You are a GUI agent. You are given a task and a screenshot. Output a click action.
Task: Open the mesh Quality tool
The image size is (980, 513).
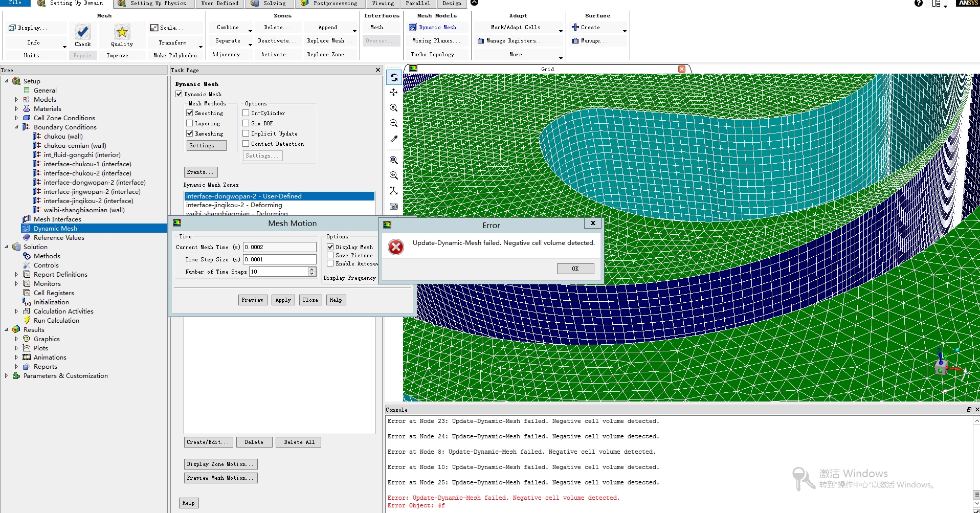(122, 33)
